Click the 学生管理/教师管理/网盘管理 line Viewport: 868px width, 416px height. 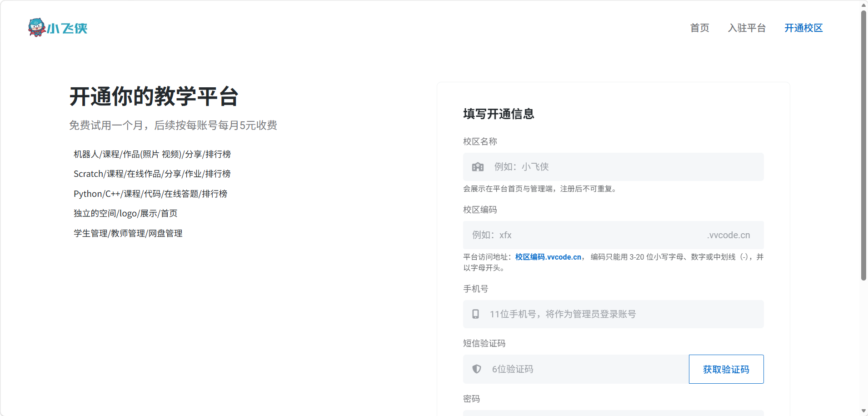tap(128, 233)
